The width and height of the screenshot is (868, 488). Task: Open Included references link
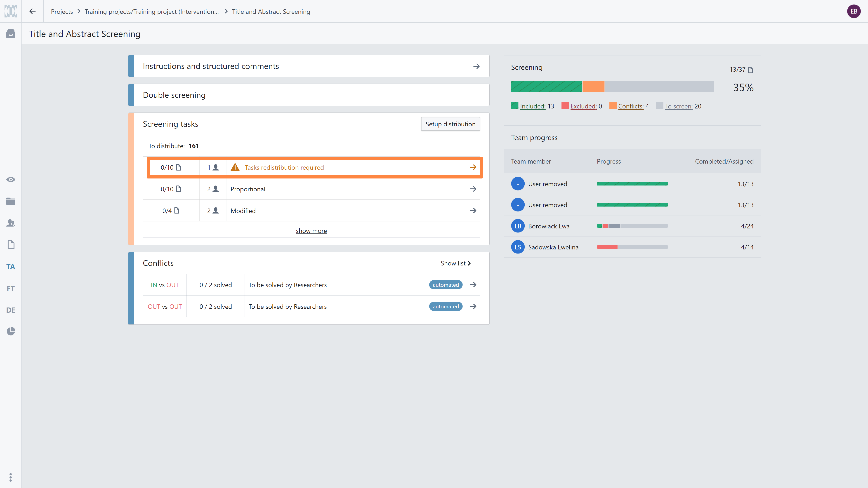point(532,106)
